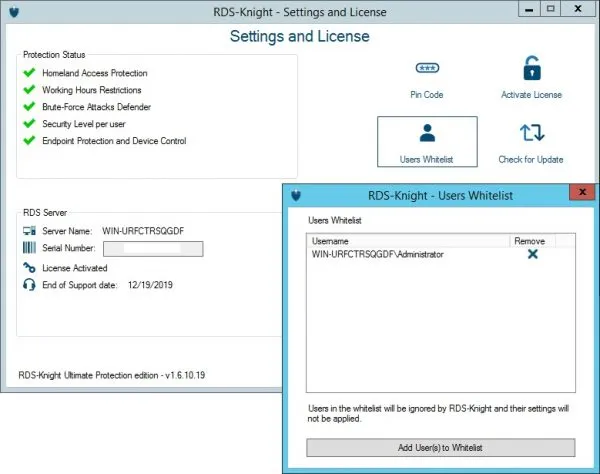
Task: Remove Administrator from the whitelist via X
Action: coord(532,254)
